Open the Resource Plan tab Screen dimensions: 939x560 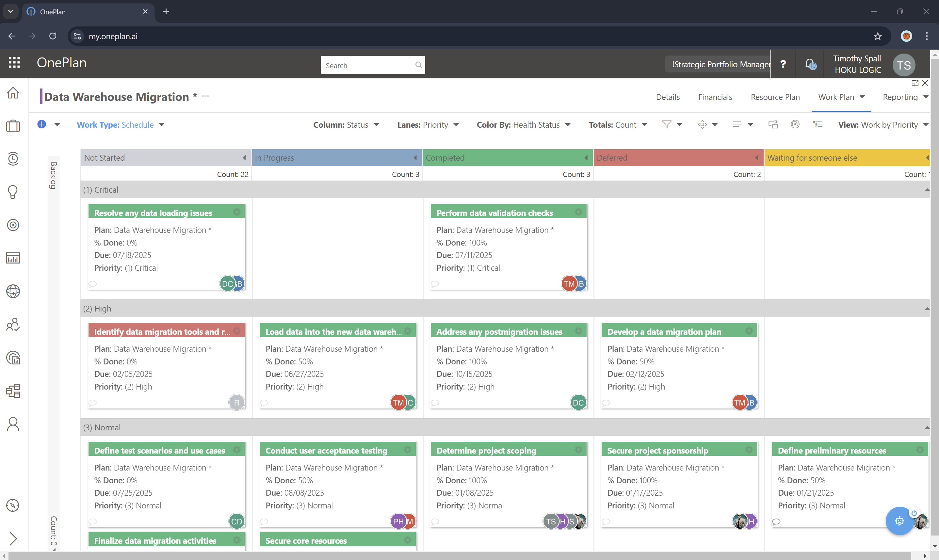(775, 97)
